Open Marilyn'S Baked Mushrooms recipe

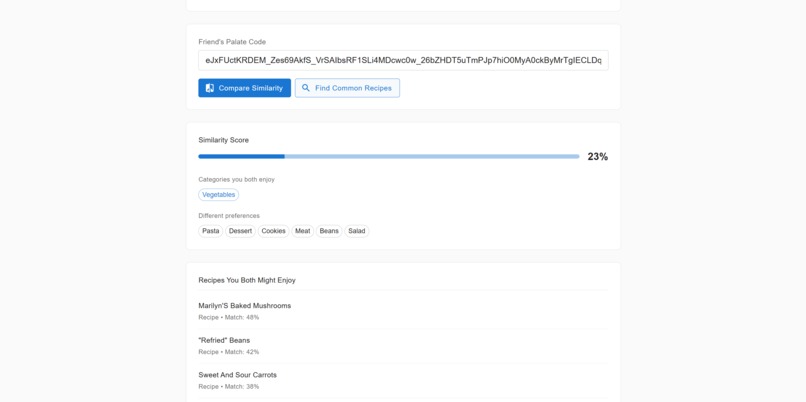(x=403, y=311)
